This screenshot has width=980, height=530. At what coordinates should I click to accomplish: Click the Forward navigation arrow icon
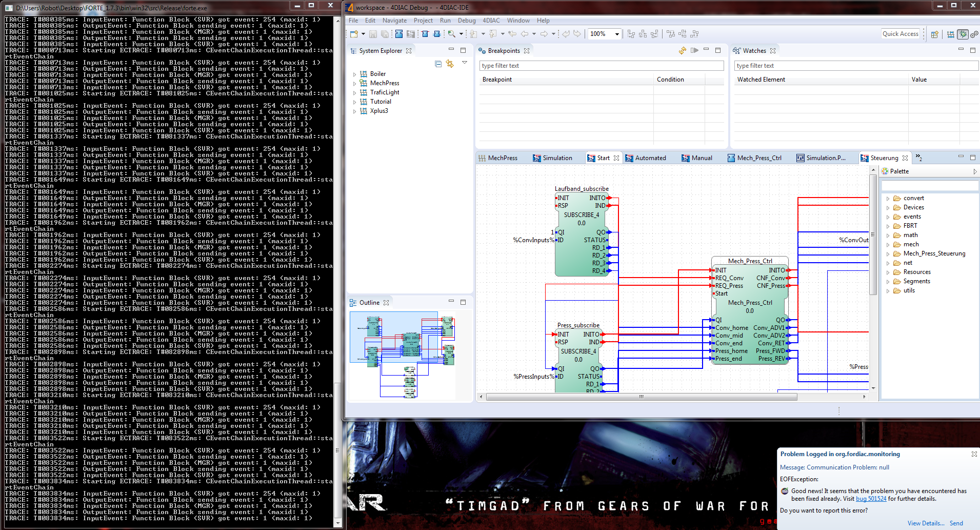(544, 34)
